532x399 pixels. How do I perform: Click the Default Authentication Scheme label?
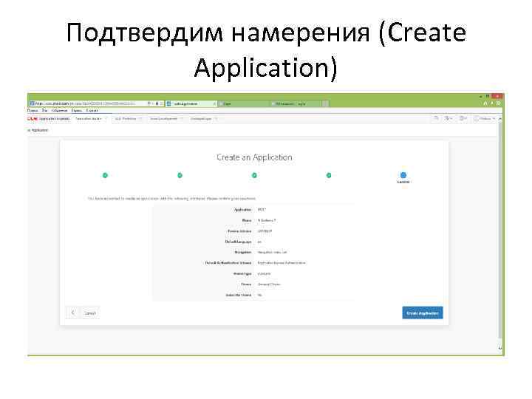tap(228, 263)
